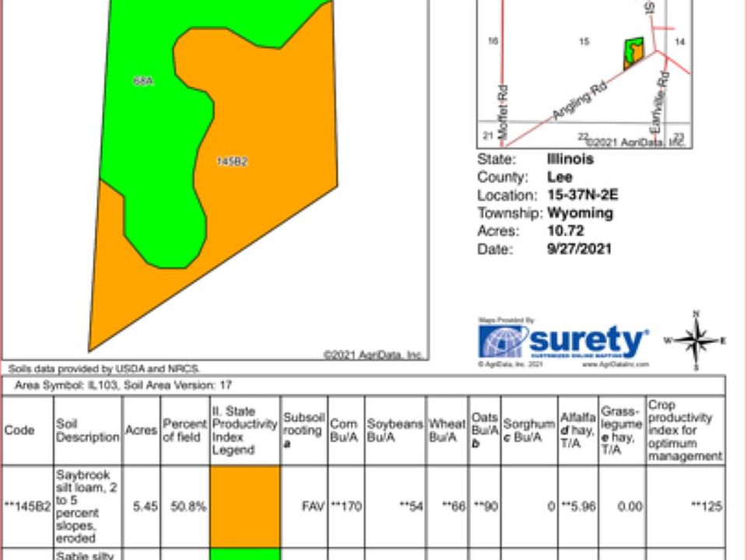Click the www.AgriDataInc.com link under Surety logo
747x560 pixels.
coord(615,364)
